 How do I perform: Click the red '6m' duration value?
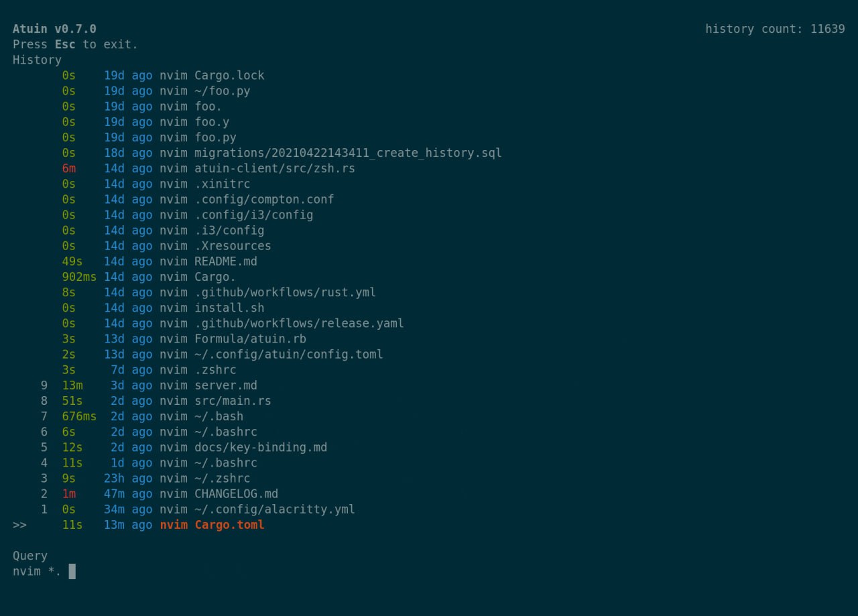(x=69, y=168)
